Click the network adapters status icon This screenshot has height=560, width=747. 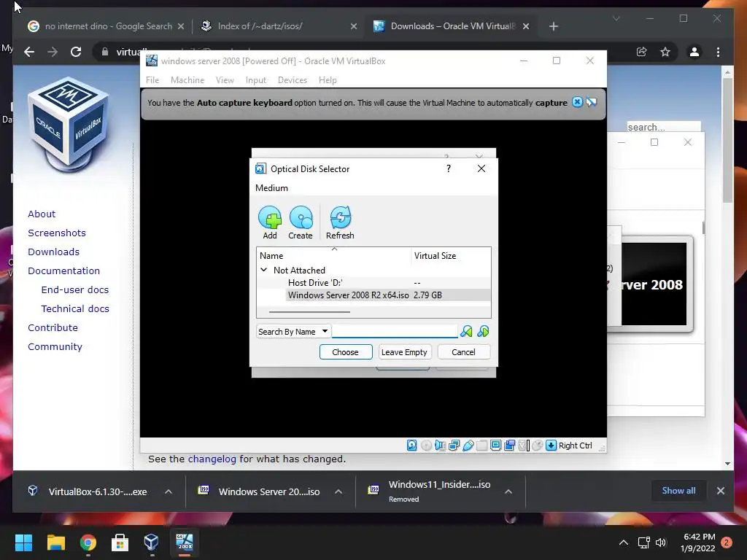pyautogui.click(x=454, y=446)
